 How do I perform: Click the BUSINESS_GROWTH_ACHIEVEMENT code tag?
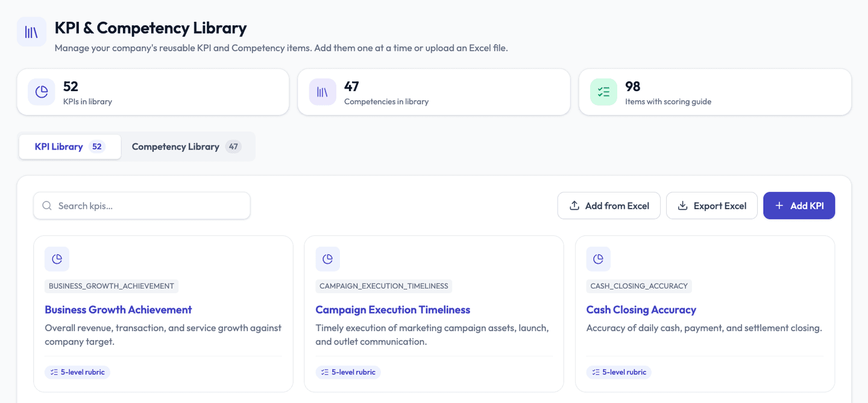(112, 286)
